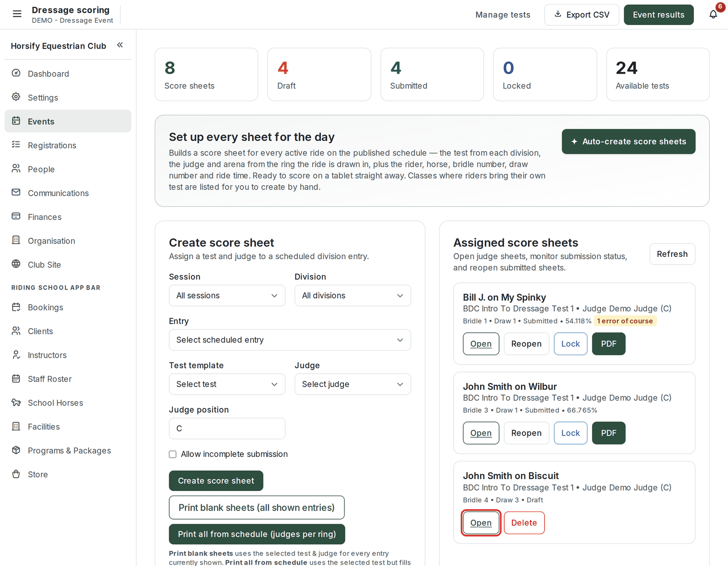Lock John Smith on Wilbur sheet
The width and height of the screenshot is (728, 566).
click(571, 433)
